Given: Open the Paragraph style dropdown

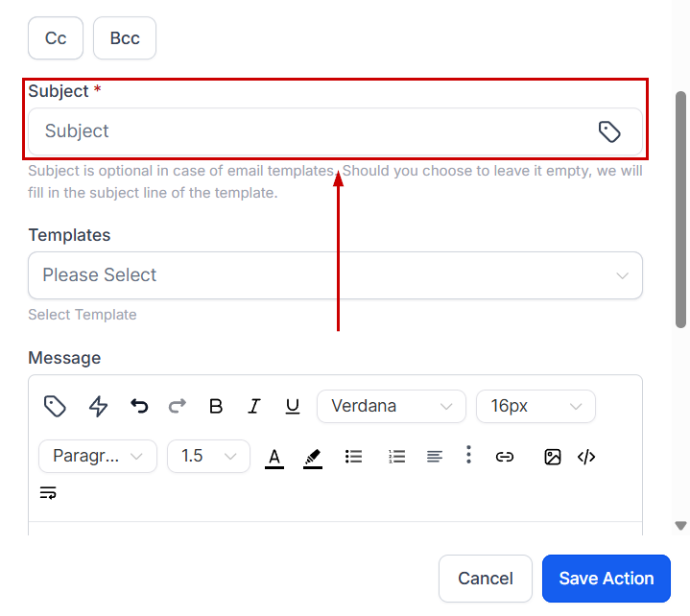Looking at the screenshot, I should 97,456.
